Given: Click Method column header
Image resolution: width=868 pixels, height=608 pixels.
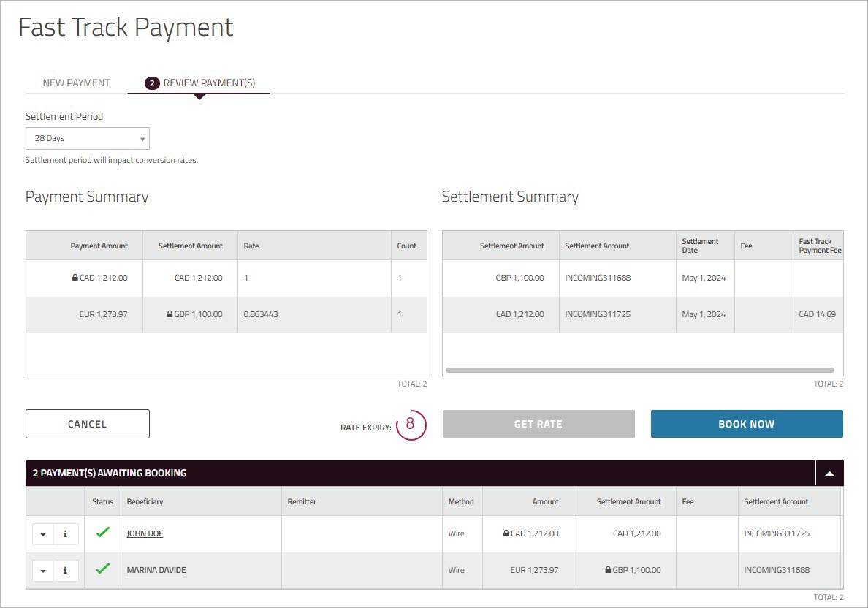Looking at the screenshot, I should point(461,502).
